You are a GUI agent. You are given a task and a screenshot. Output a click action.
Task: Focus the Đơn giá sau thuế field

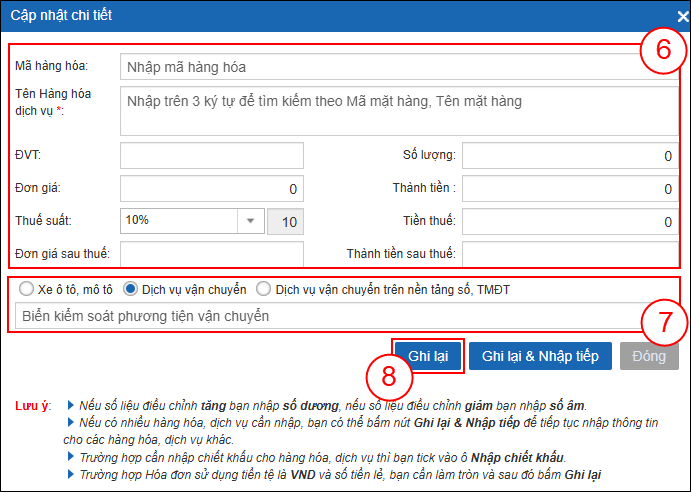tap(211, 254)
